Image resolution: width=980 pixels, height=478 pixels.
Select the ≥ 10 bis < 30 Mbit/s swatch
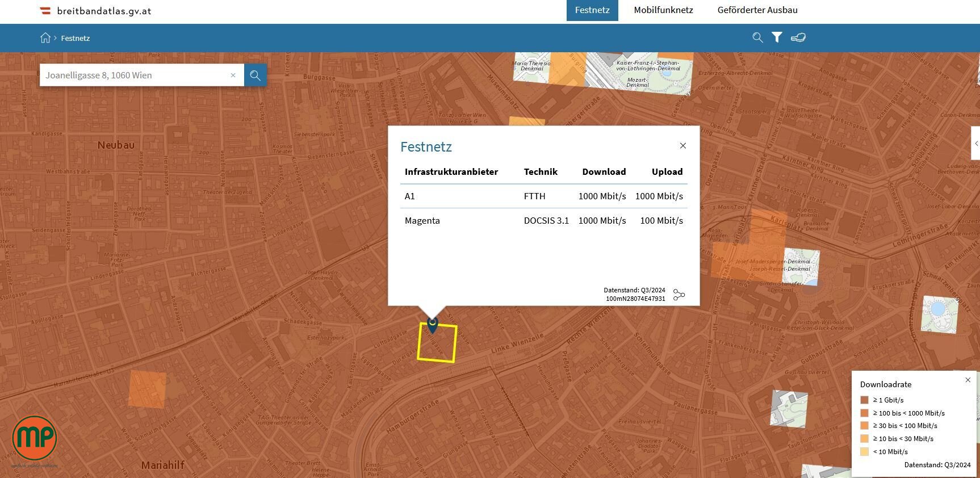pos(864,438)
